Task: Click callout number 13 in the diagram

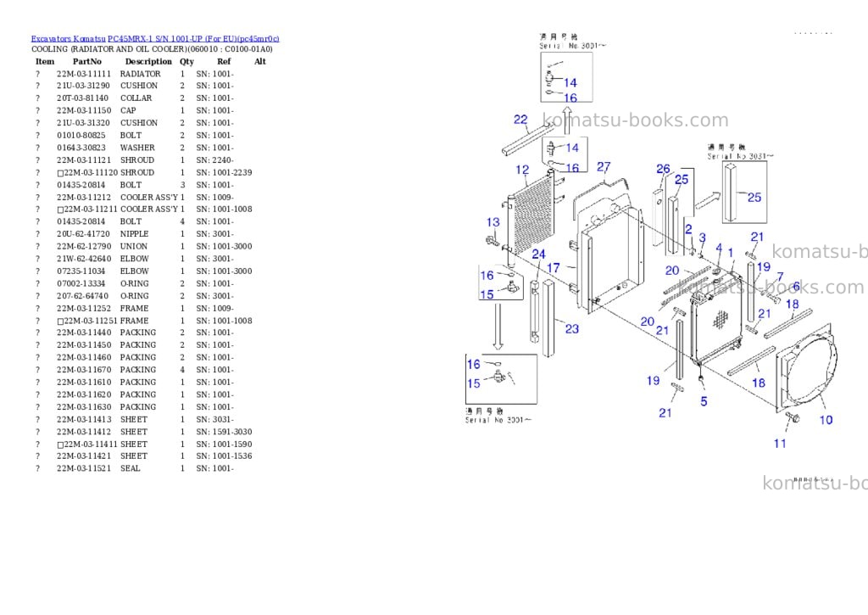Action: (492, 222)
